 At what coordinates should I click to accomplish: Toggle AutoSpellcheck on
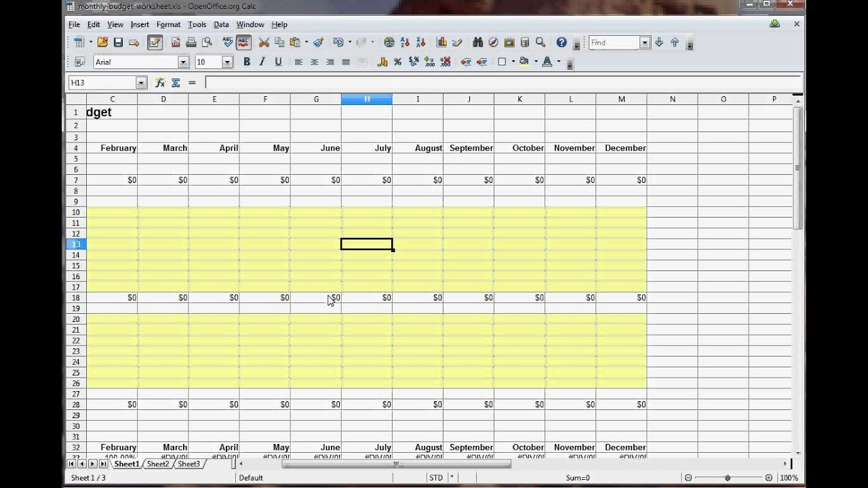click(x=244, y=41)
